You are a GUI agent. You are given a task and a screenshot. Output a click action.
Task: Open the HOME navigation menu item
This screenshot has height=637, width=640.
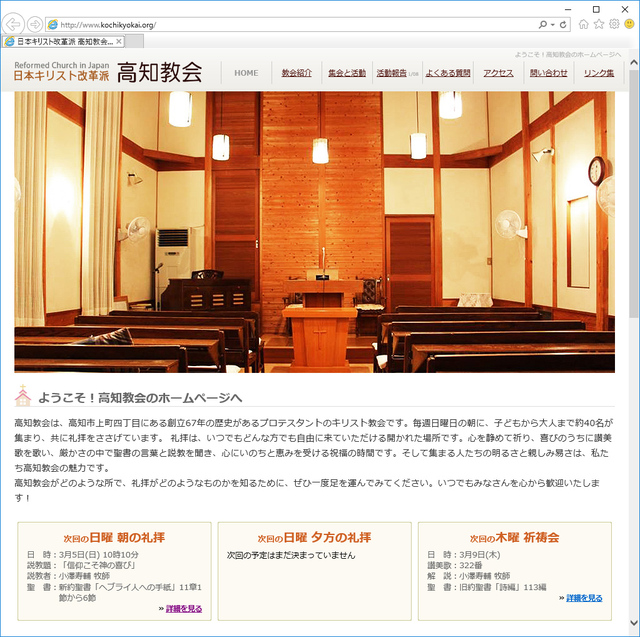pyautogui.click(x=246, y=73)
